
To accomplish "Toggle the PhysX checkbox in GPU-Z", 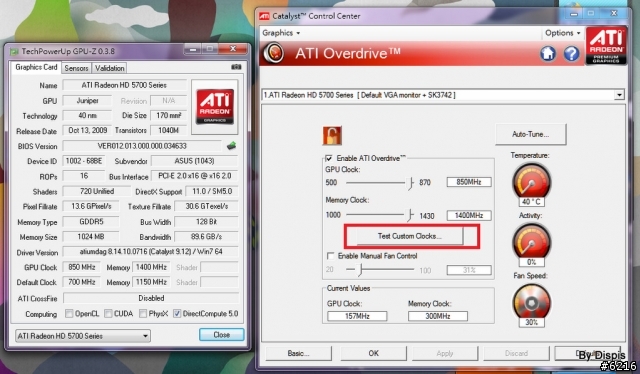I will [x=143, y=314].
